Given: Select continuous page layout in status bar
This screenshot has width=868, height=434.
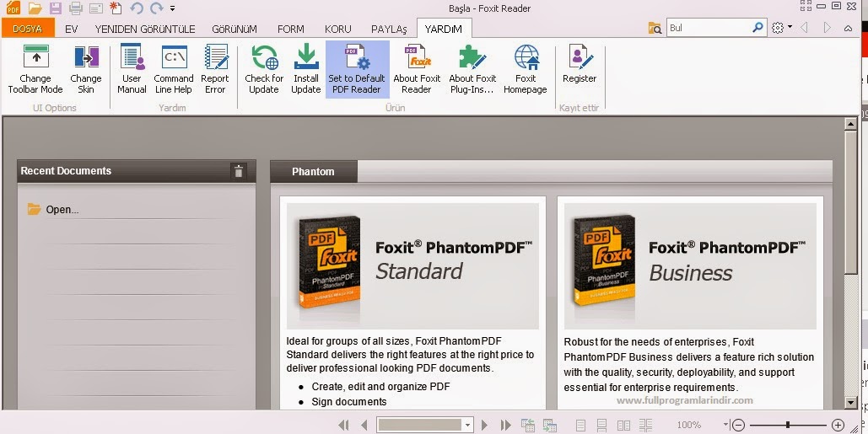Looking at the screenshot, I should pyautogui.click(x=601, y=426).
